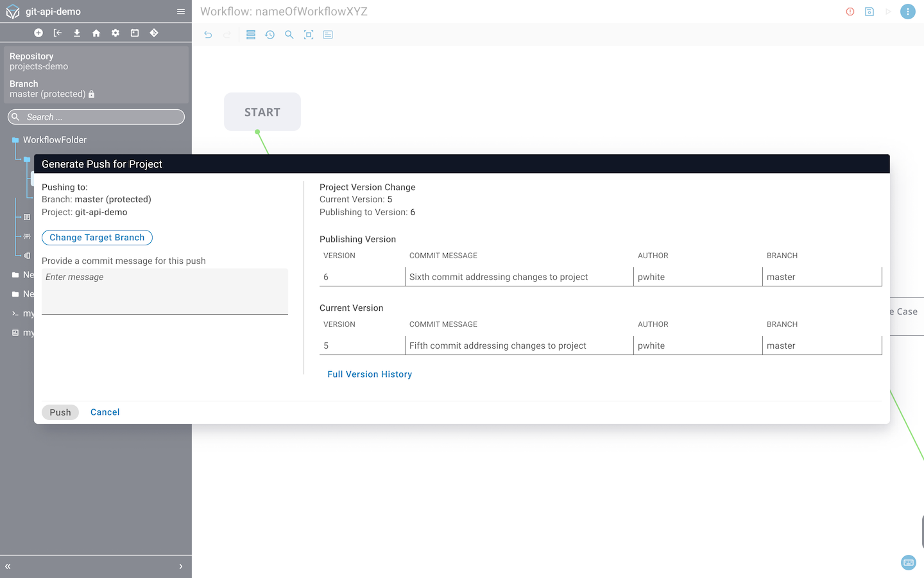This screenshot has width=924, height=578.
Task: Click the git diamond icon in sidebar
Action: (x=154, y=33)
